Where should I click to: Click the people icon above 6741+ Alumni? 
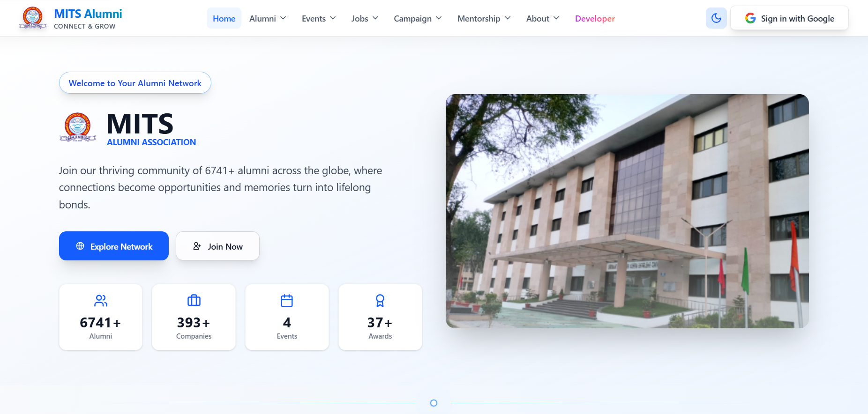point(101,301)
